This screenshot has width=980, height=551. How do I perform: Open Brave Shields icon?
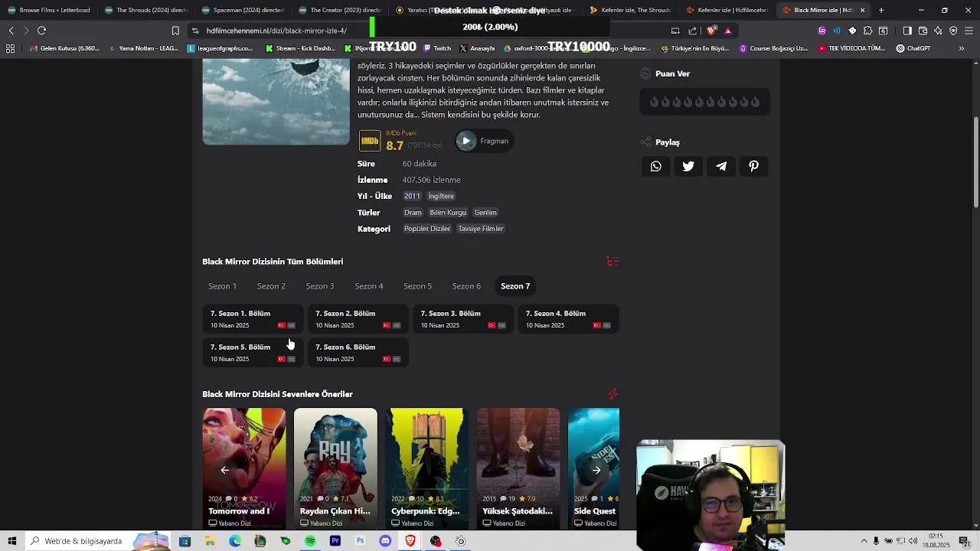click(712, 31)
